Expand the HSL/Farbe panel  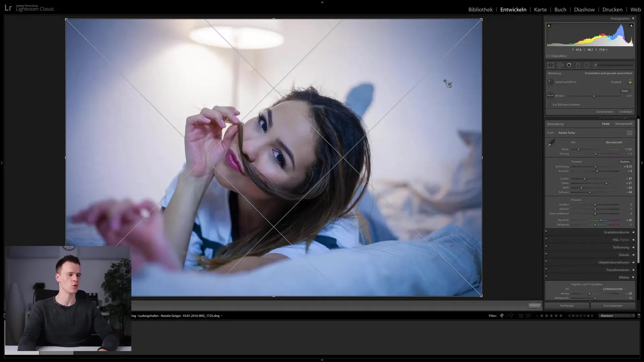click(x=633, y=240)
